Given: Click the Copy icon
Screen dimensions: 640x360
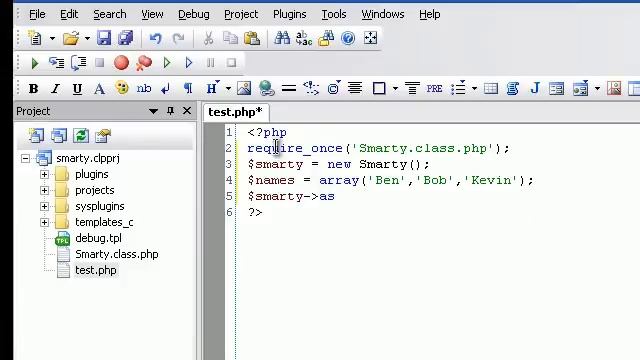Looking at the screenshot, I should [230, 38].
